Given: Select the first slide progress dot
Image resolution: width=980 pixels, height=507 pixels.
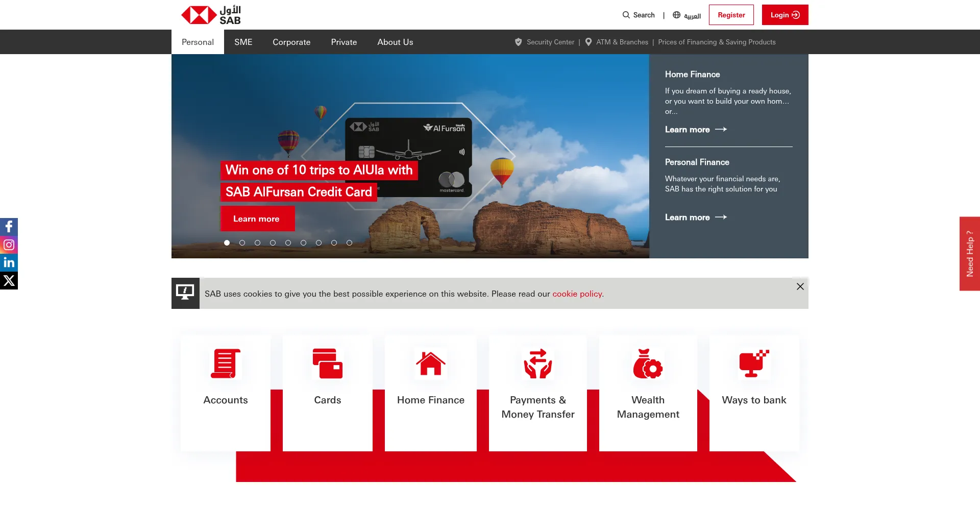Looking at the screenshot, I should (x=227, y=243).
